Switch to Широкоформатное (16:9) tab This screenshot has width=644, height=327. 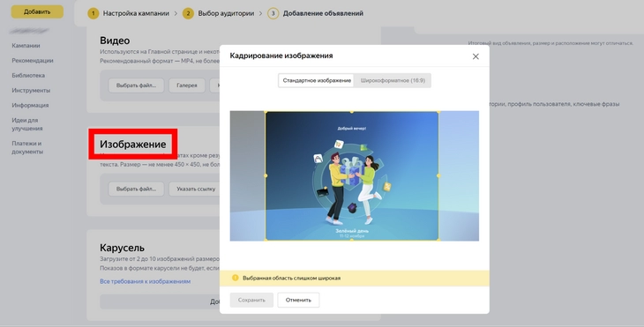tap(393, 80)
